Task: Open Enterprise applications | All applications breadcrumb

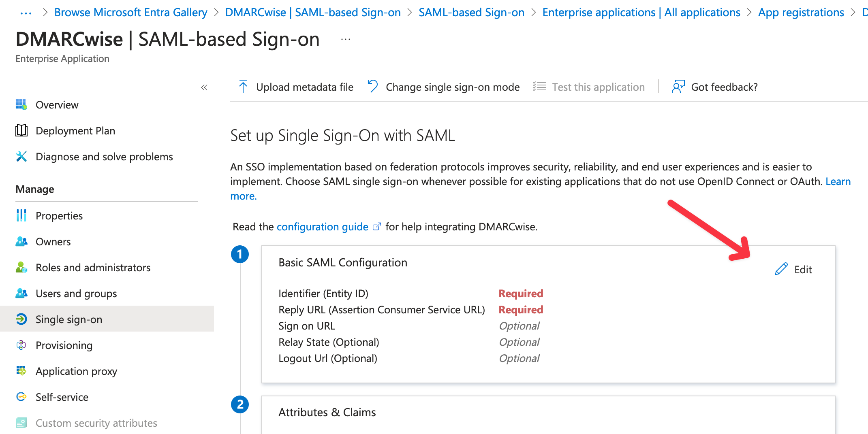Action: pos(641,13)
